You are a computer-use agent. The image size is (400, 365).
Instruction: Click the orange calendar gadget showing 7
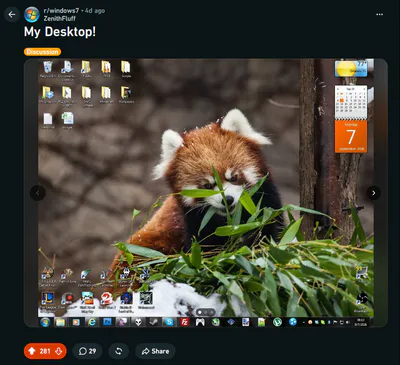(351, 137)
